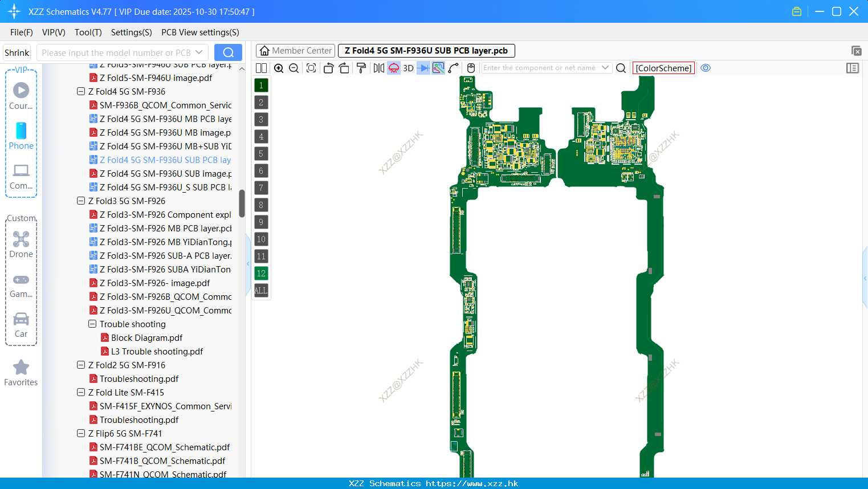Search component or net name magnifier

(x=621, y=68)
